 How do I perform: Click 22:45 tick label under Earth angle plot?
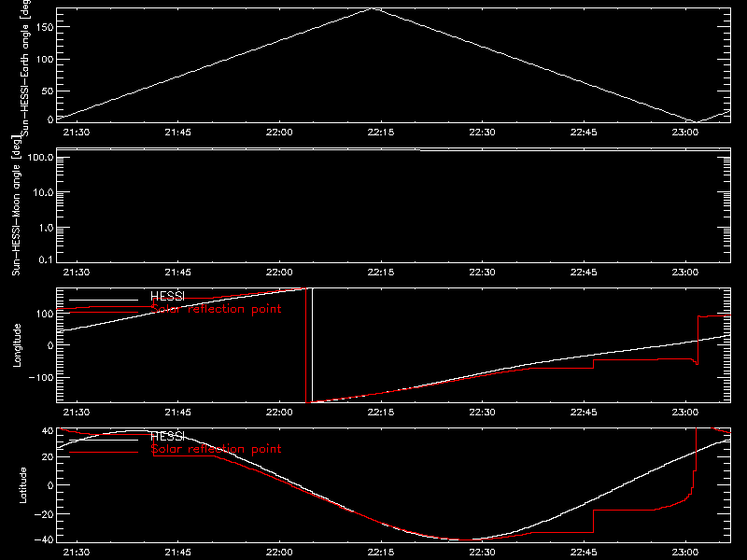click(x=584, y=132)
